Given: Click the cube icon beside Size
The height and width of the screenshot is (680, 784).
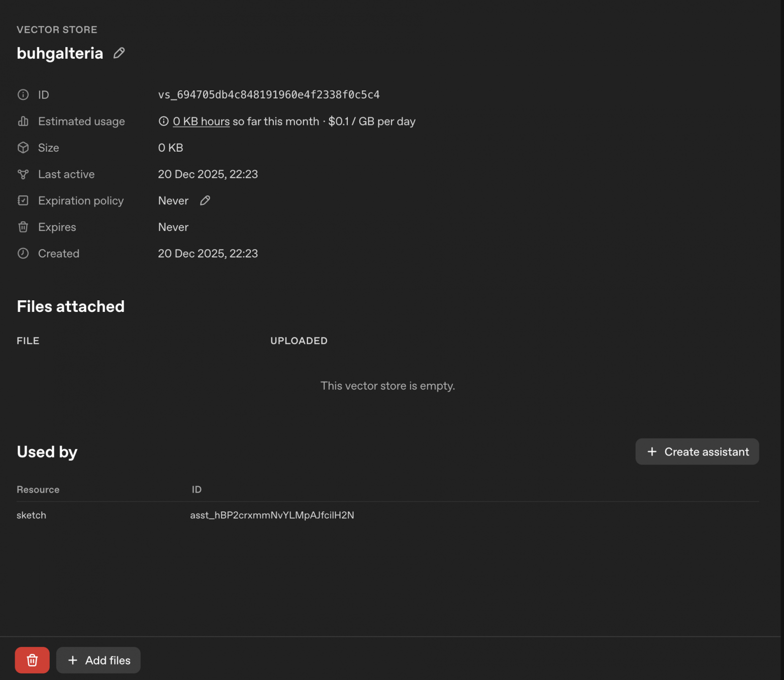Looking at the screenshot, I should coord(23,148).
